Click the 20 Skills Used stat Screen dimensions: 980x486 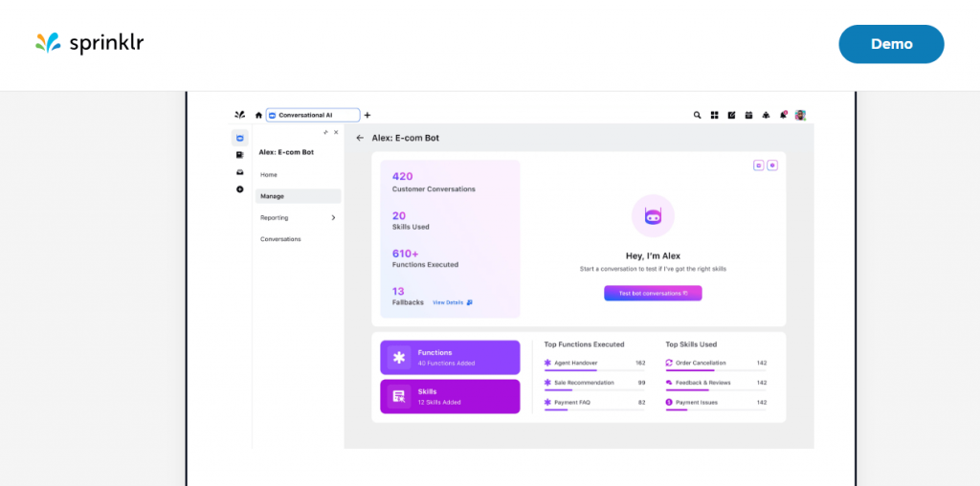point(411,220)
